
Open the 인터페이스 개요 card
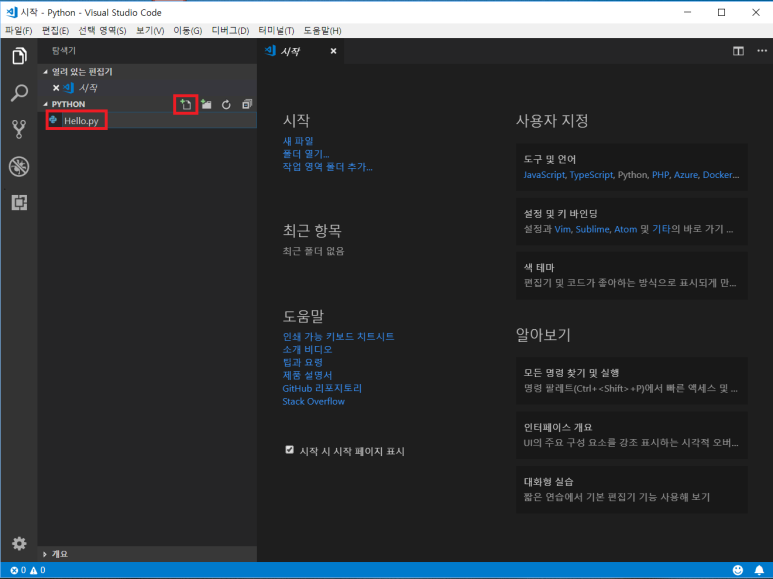[x=632, y=435]
